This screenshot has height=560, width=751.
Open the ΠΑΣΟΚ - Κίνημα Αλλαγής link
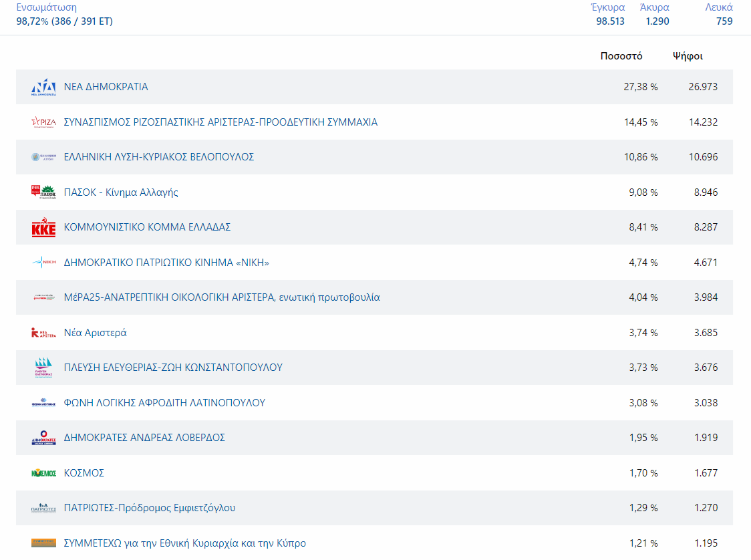click(121, 192)
